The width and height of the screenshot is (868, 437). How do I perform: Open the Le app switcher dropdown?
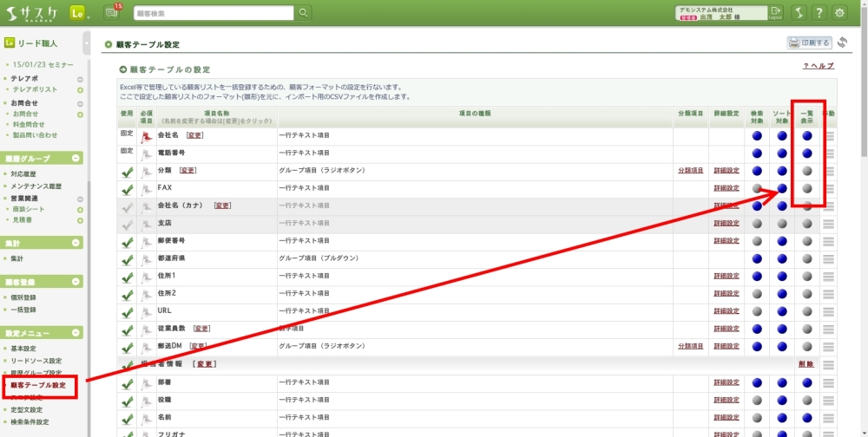[78, 13]
